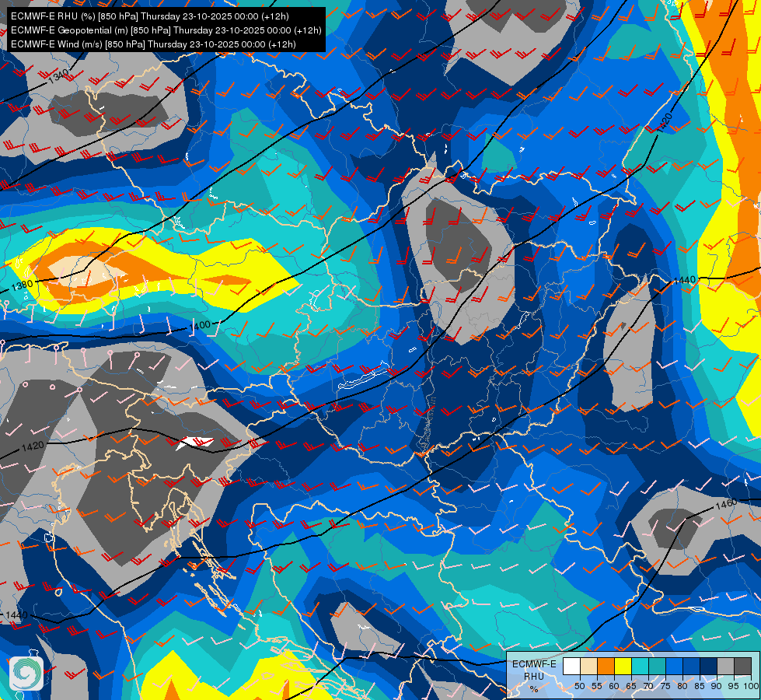Click the legend value 80

tap(682, 686)
